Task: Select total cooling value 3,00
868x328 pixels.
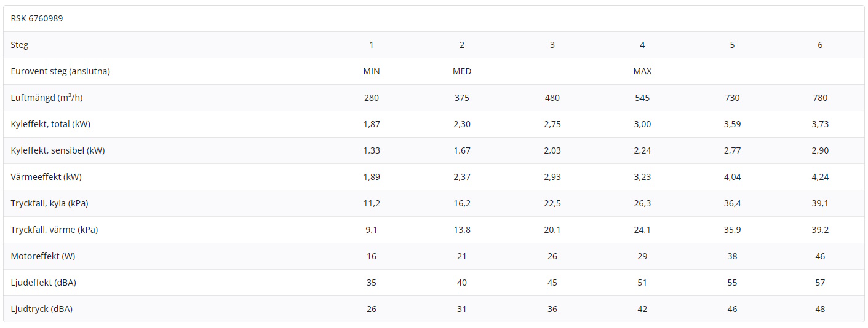Action: (x=642, y=124)
